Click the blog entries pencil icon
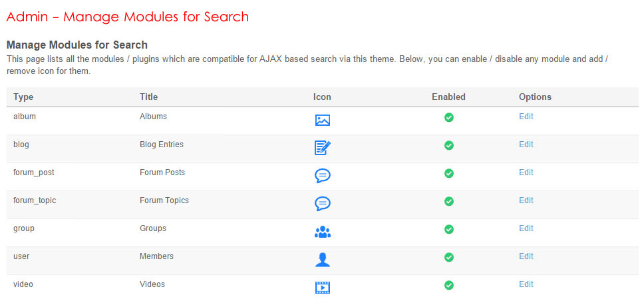The width and height of the screenshot is (644, 301). click(322, 148)
